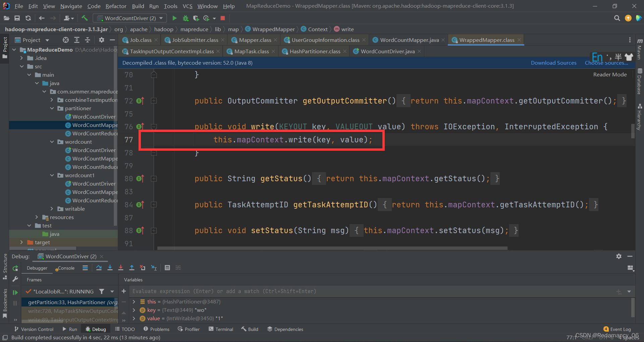644x342 pixels.
Task: Resume program in debugger
Action: click(x=15, y=292)
